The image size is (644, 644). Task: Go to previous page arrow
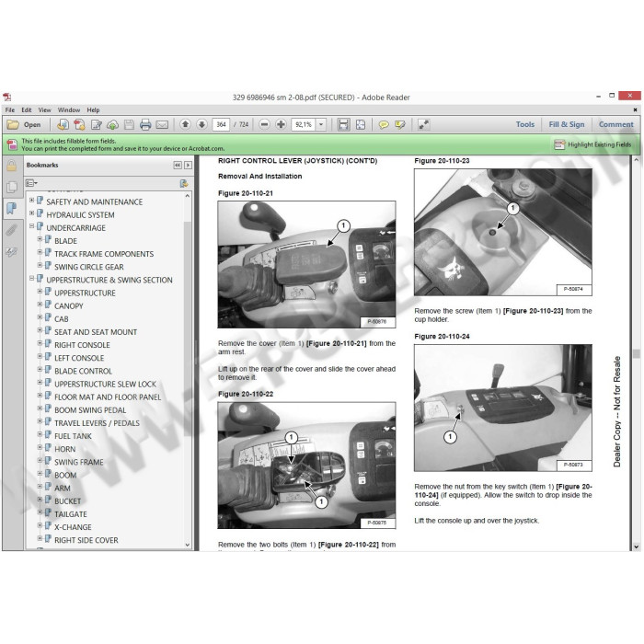(x=185, y=124)
